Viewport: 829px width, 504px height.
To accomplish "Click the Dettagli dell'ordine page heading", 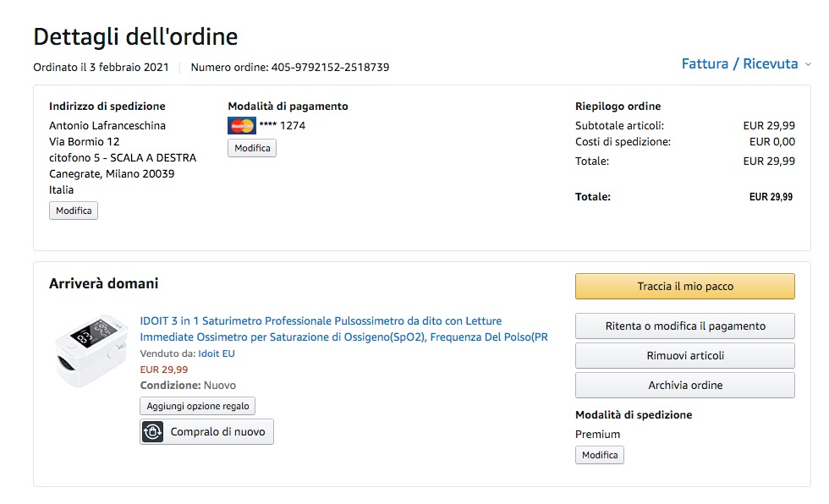I will [x=135, y=37].
